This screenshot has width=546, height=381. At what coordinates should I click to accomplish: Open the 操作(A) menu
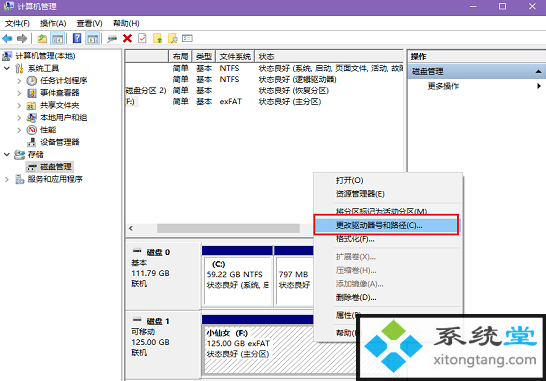point(53,23)
